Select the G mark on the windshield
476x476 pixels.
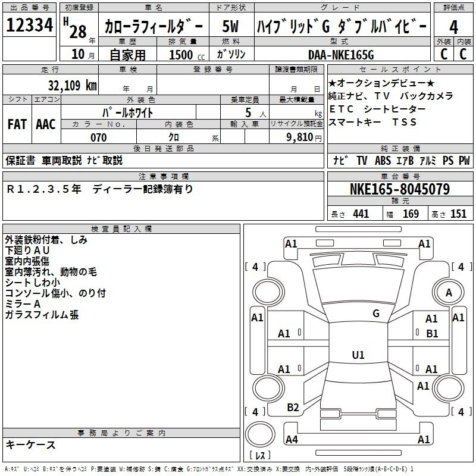coord(375,314)
